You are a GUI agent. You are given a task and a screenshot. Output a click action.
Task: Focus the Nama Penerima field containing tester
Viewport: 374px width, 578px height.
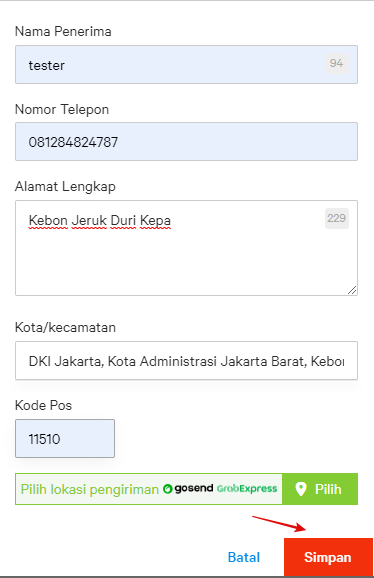186,65
